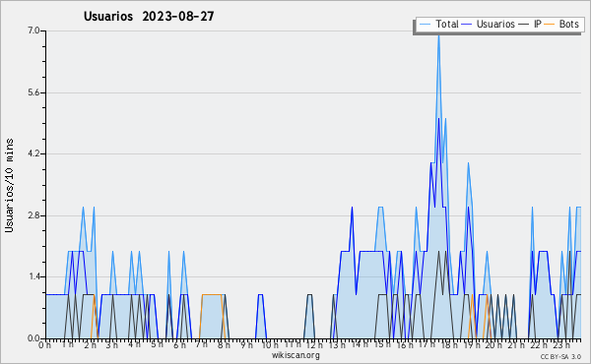
Task: Click the y-axis label 'Usuarios/10 mins'
Action: [x=9, y=185]
